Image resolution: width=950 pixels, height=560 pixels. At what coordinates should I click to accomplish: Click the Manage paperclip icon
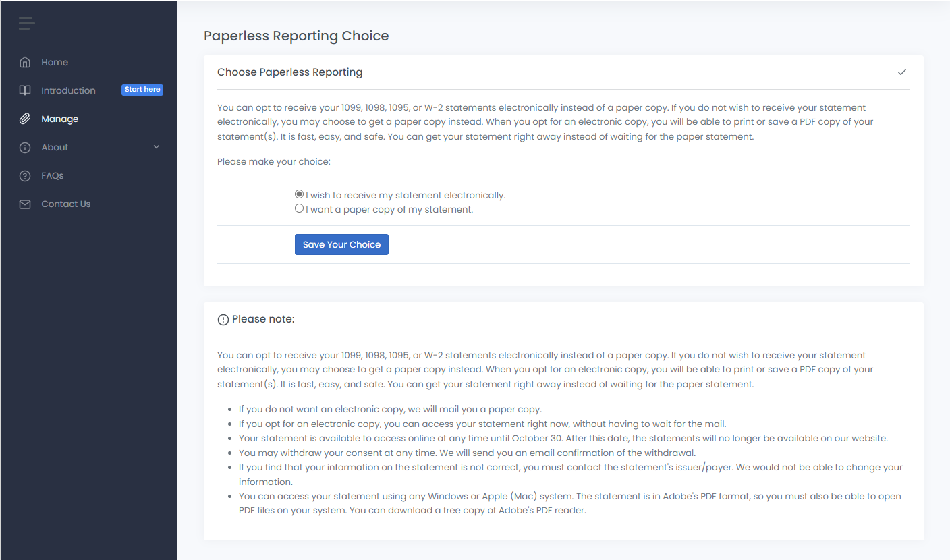(x=25, y=119)
